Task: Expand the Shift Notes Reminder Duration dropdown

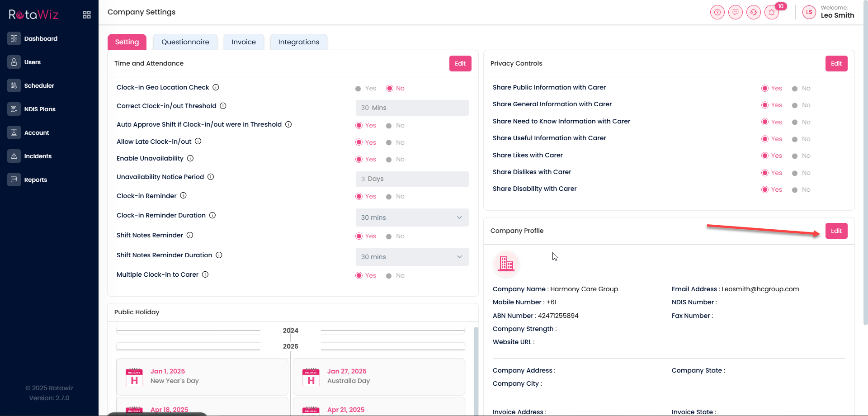Action: 412,257
